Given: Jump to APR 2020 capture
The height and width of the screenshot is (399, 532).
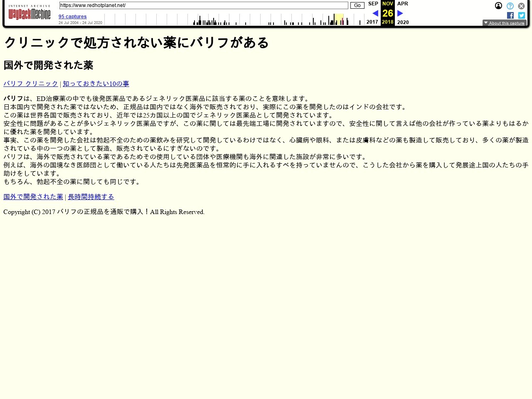Looking at the screenshot, I should coord(402,4).
